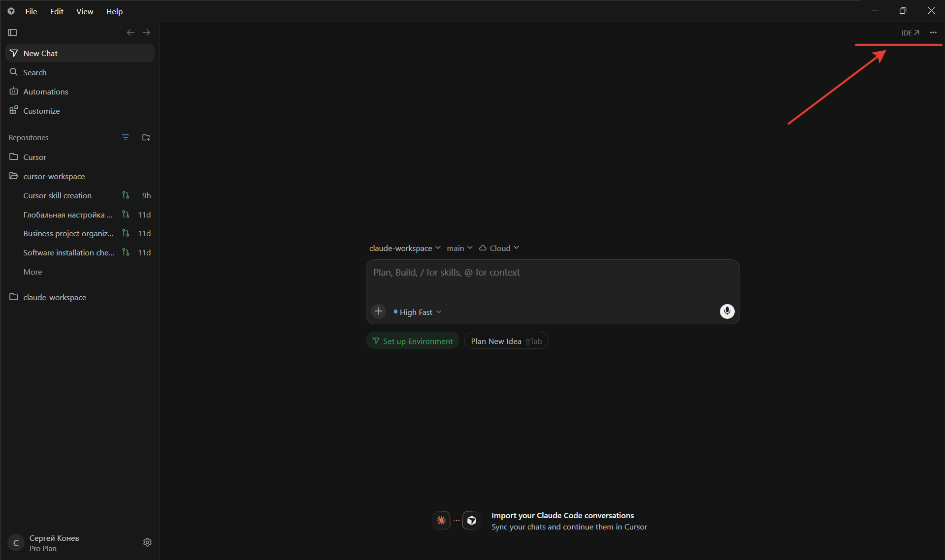Toggle the sidebar panel icon

(x=13, y=32)
